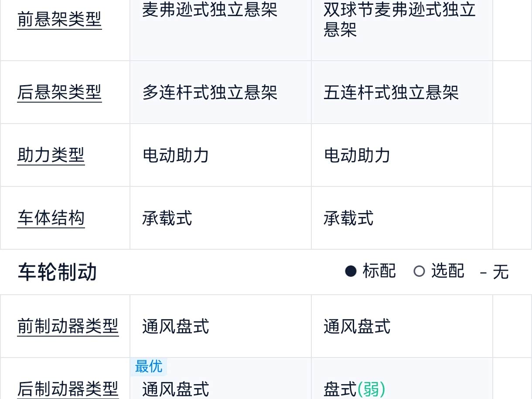This screenshot has width=532, height=399.
Task: Tap the blue 最优 badge
Action: pos(149,367)
